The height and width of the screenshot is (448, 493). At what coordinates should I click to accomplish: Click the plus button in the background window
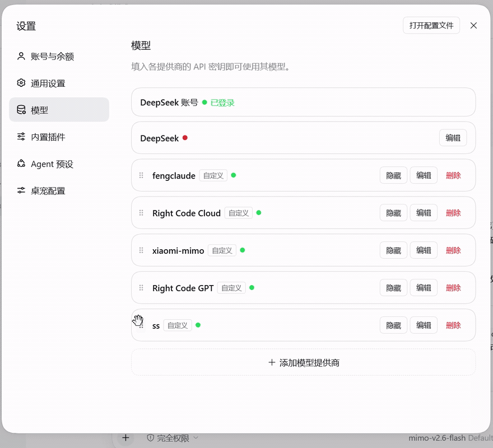coord(125,437)
